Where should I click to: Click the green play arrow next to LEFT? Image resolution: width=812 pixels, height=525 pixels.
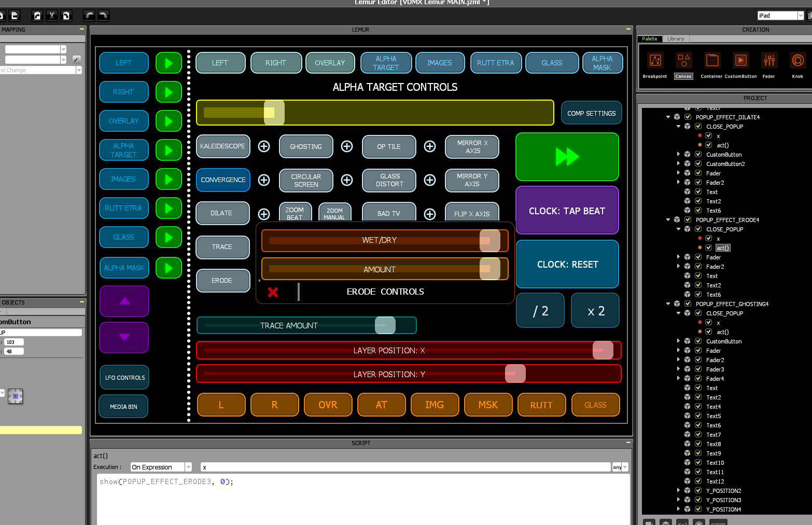pyautogui.click(x=169, y=63)
